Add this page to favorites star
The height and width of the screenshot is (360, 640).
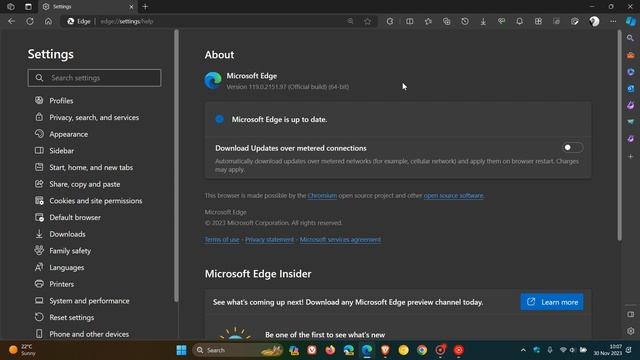pos(367,21)
